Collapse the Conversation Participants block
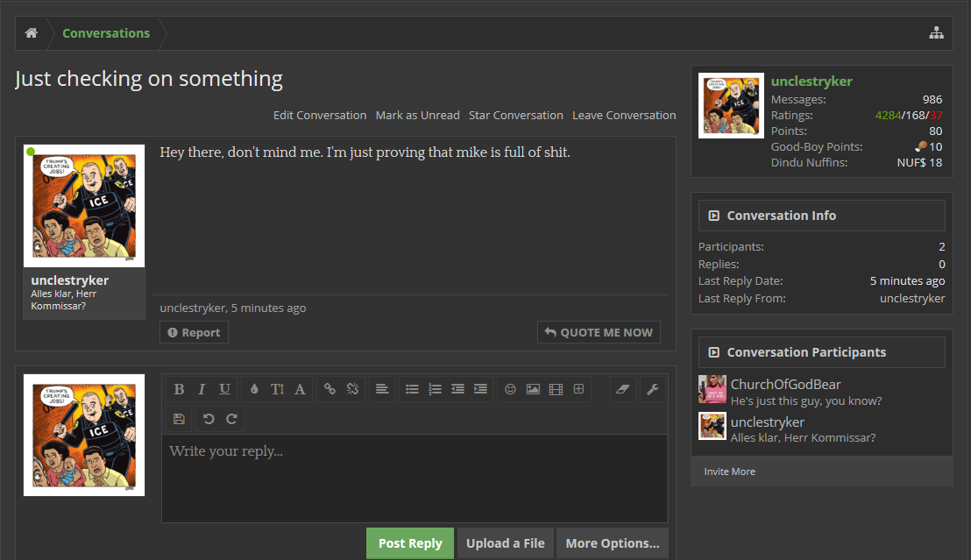The width and height of the screenshot is (971, 560). click(713, 351)
